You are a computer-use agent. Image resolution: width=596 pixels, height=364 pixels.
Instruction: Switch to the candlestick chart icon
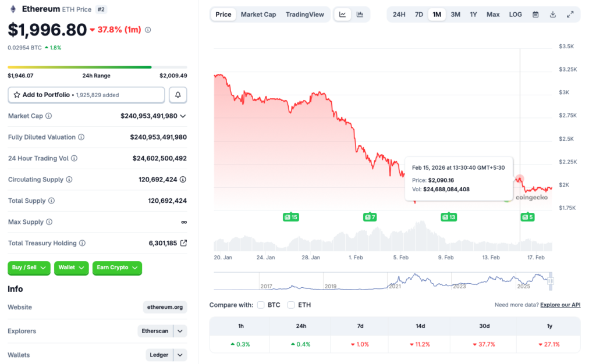click(360, 15)
